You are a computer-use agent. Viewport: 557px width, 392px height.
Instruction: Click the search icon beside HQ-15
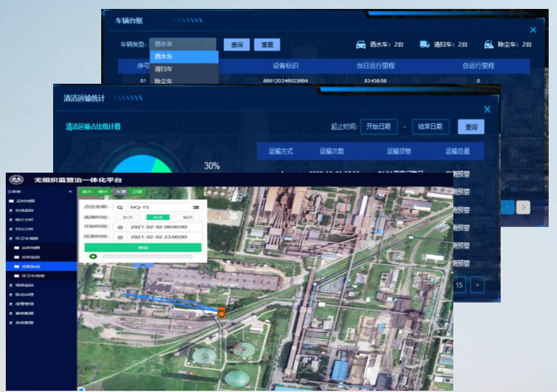(120, 207)
